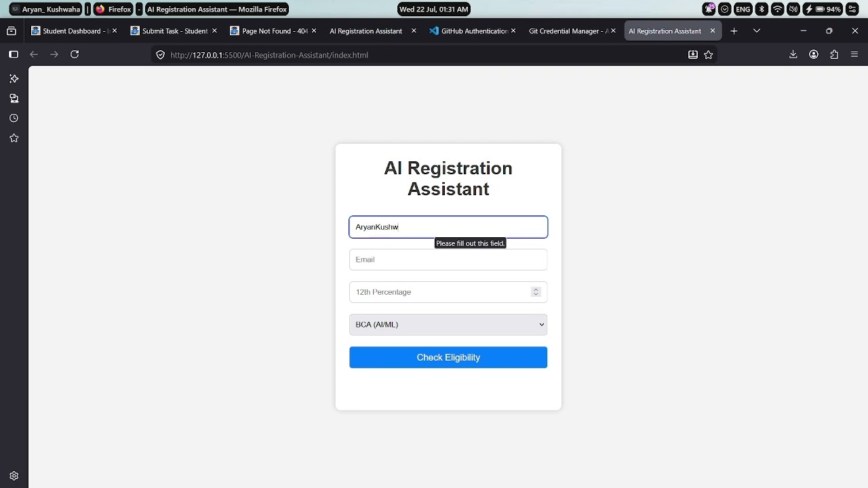Click the 12th Percentage spinner arrows

[536, 292]
